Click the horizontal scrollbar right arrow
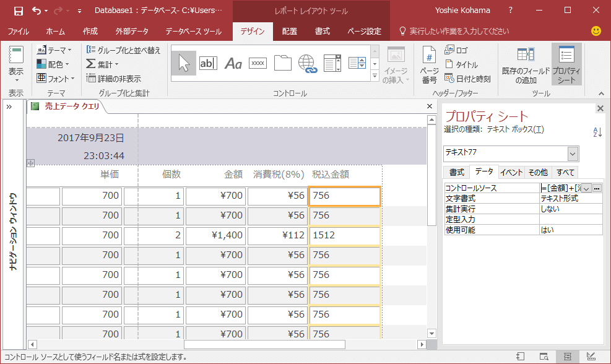The height and width of the screenshot is (364, 611). tap(422, 344)
